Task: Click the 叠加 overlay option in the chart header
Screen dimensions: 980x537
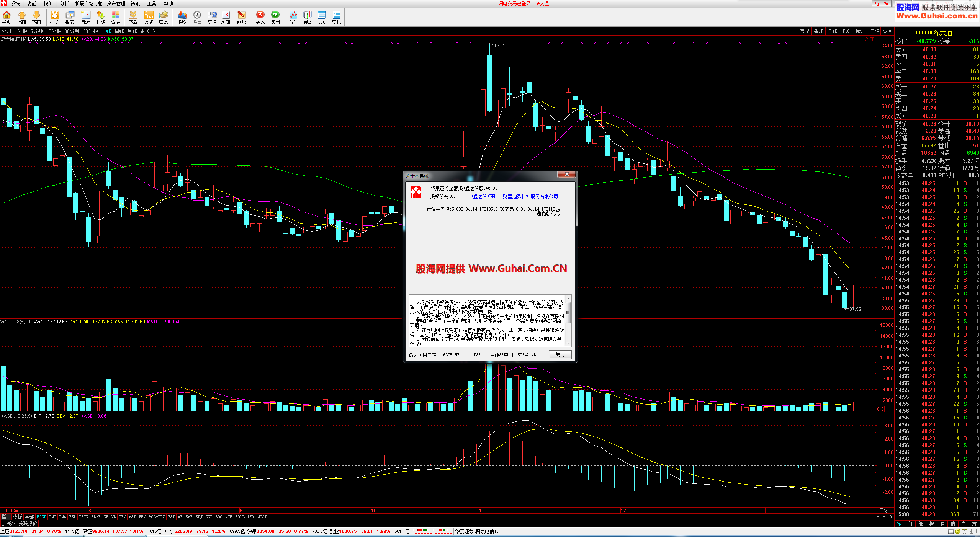Action: tap(819, 31)
